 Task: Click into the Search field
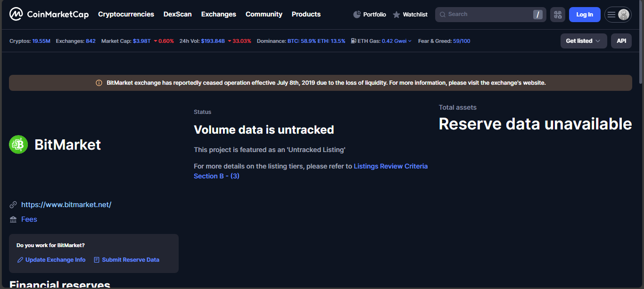pyautogui.click(x=486, y=15)
